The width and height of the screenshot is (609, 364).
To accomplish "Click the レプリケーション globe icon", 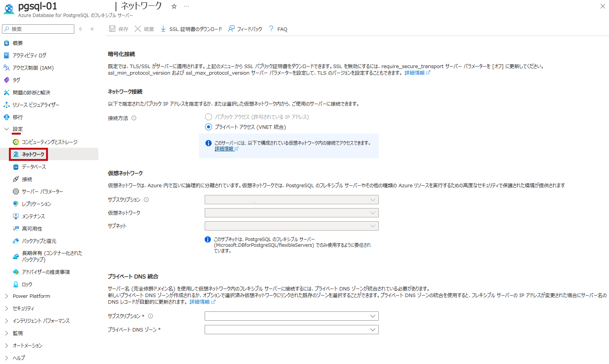I will tap(16, 204).
